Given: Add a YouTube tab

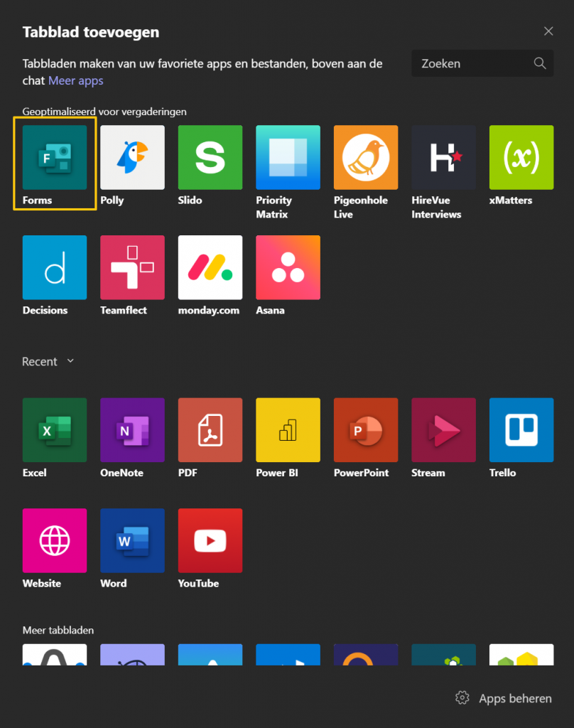Looking at the screenshot, I should click(210, 540).
